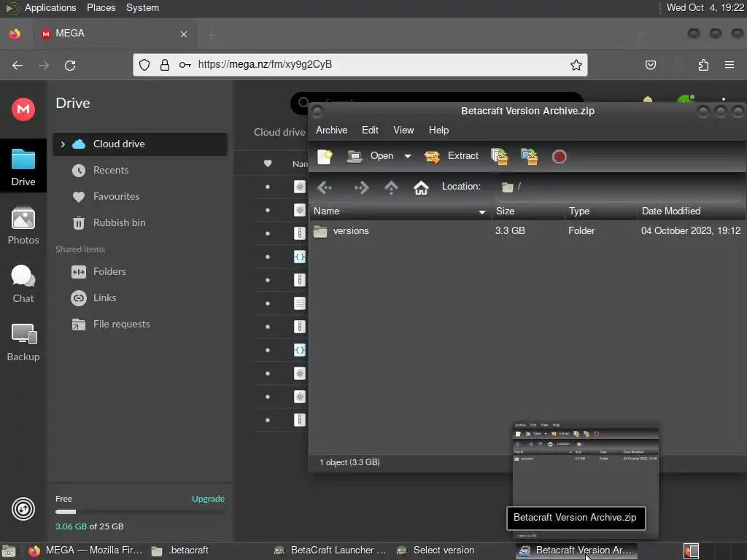This screenshot has height=560, width=747.
Task: Switch to Select version window in taskbar
Action: click(x=436, y=551)
